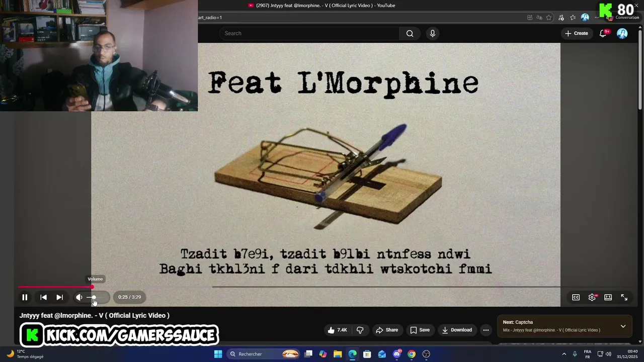Enter fullscreen mode
Image resolution: width=644 pixels, height=362 pixels.
(624, 297)
